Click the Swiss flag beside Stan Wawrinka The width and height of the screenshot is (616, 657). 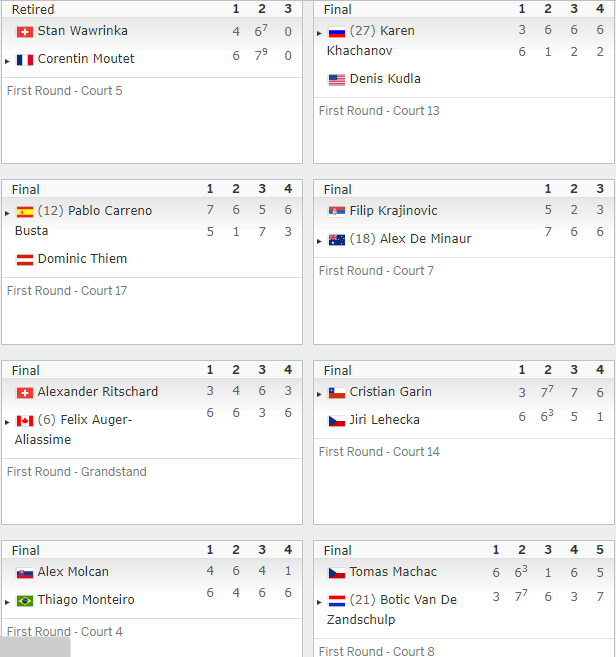click(x=25, y=32)
